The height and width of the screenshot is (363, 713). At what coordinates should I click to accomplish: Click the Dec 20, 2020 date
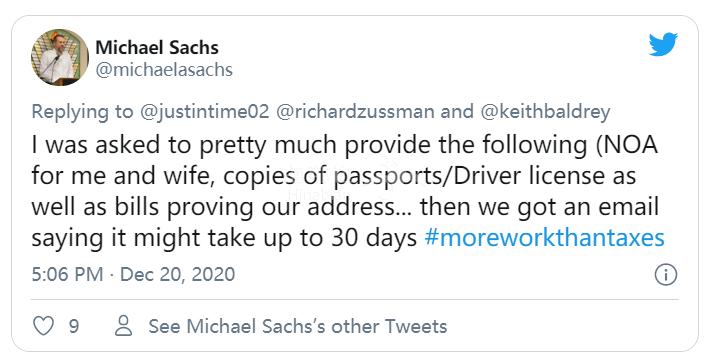tap(177, 275)
